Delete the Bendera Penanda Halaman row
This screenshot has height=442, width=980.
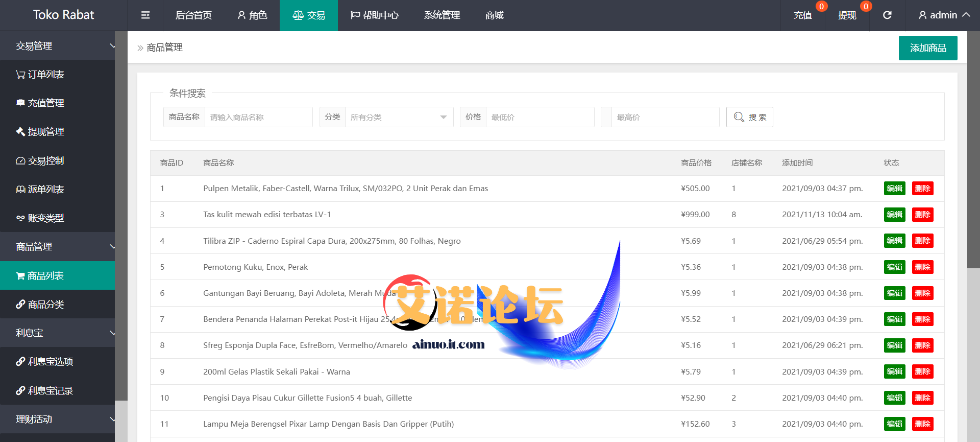tap(922, 319)
